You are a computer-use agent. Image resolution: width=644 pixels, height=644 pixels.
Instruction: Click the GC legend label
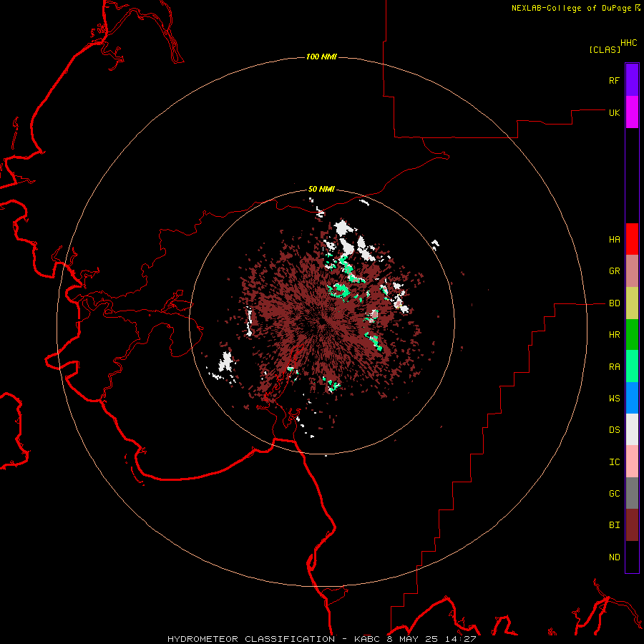pyautogui.click(x=614, y=493)
